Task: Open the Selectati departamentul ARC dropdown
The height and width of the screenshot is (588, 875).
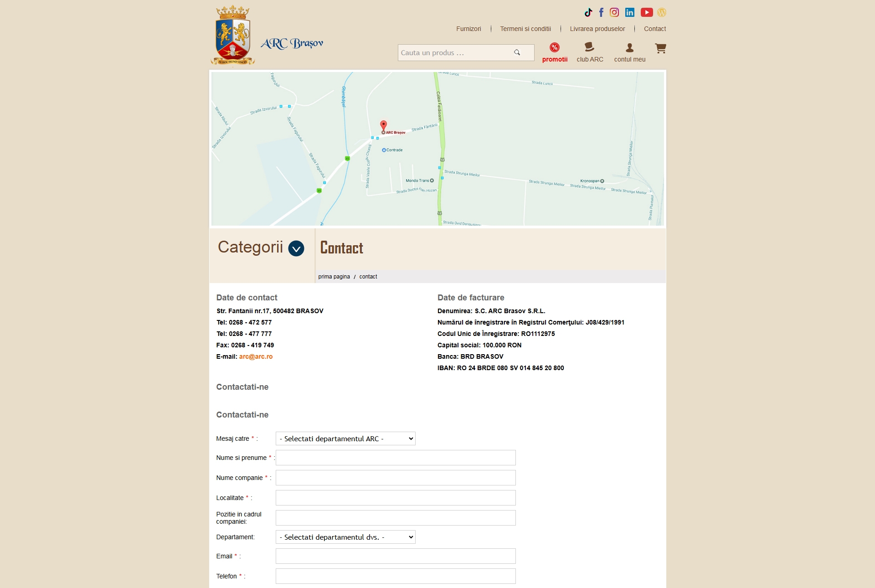Action: click(345, 438)
